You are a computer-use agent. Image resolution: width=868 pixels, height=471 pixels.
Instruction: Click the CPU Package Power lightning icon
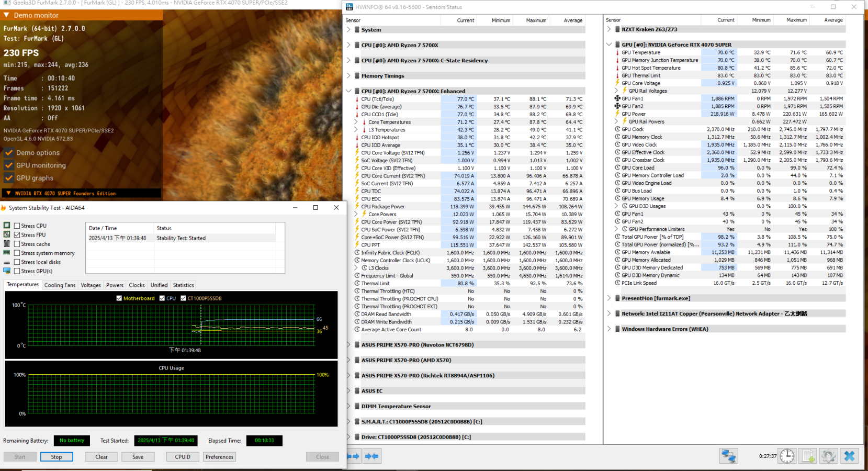point(357,206)
